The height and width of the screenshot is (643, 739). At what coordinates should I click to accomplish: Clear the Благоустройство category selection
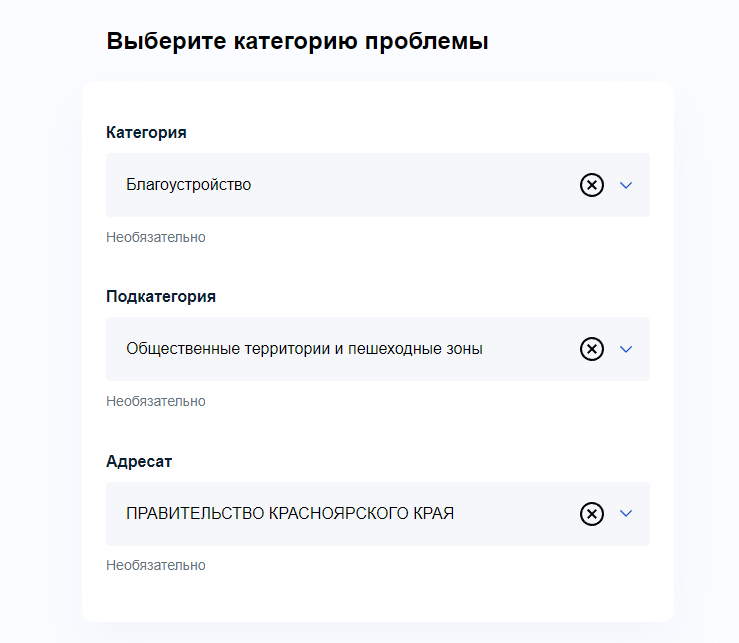(x=591, y=185)
